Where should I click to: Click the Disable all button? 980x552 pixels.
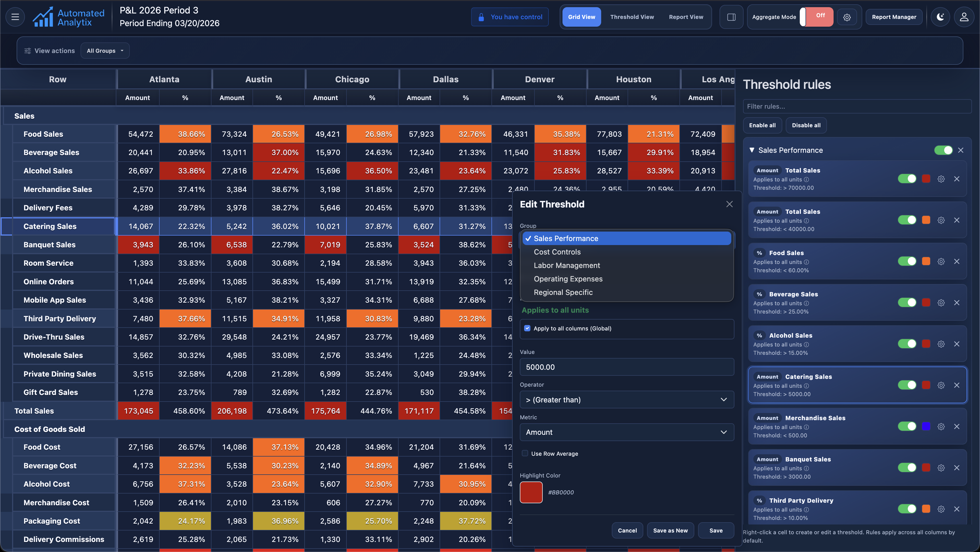(x=806, y=125)
